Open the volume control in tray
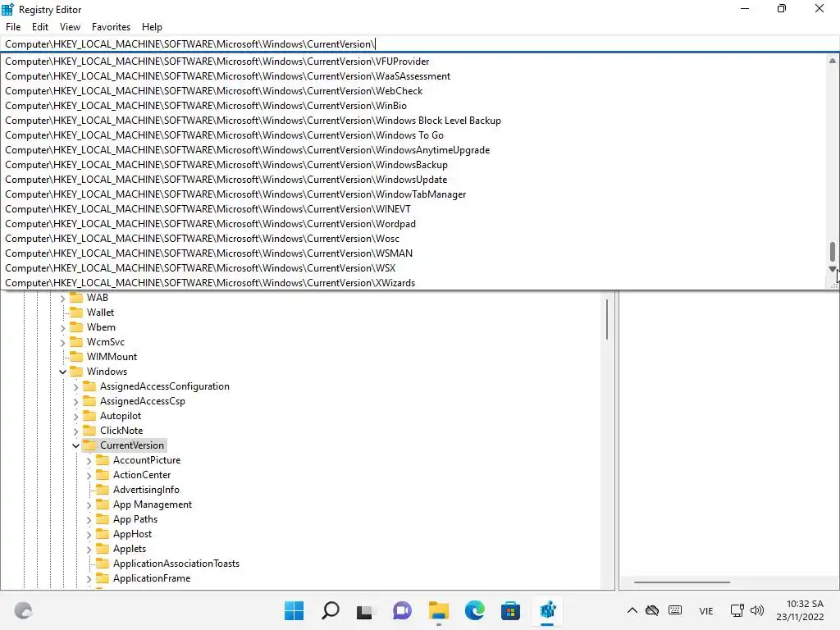Image resolution: width=840 pixels, height=630 pixels. [757, 610]
